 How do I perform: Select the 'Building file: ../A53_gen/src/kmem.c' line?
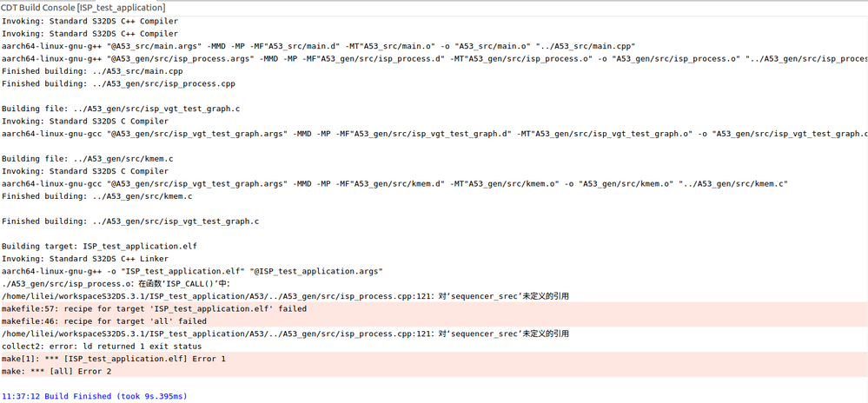coord(87,159)
